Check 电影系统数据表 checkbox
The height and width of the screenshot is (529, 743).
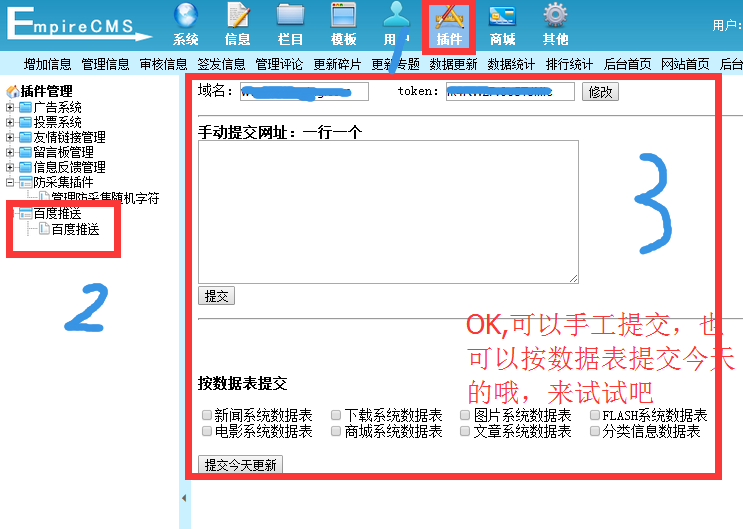(207, 431)
